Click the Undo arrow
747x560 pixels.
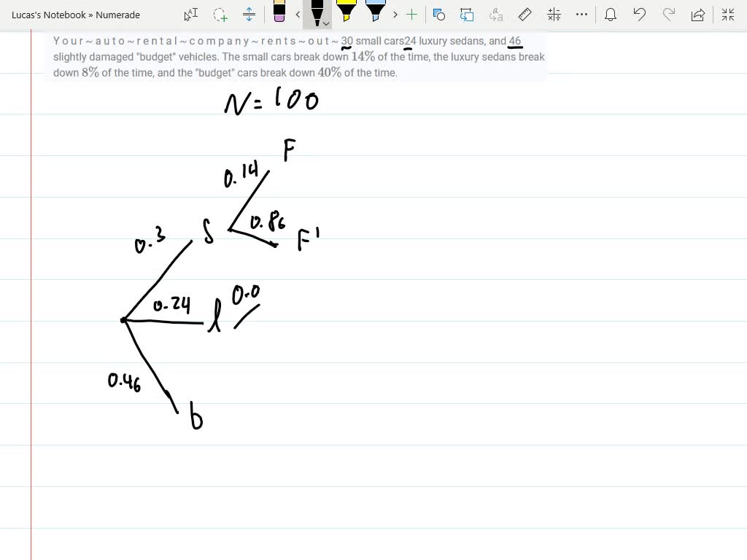[639, 14]
